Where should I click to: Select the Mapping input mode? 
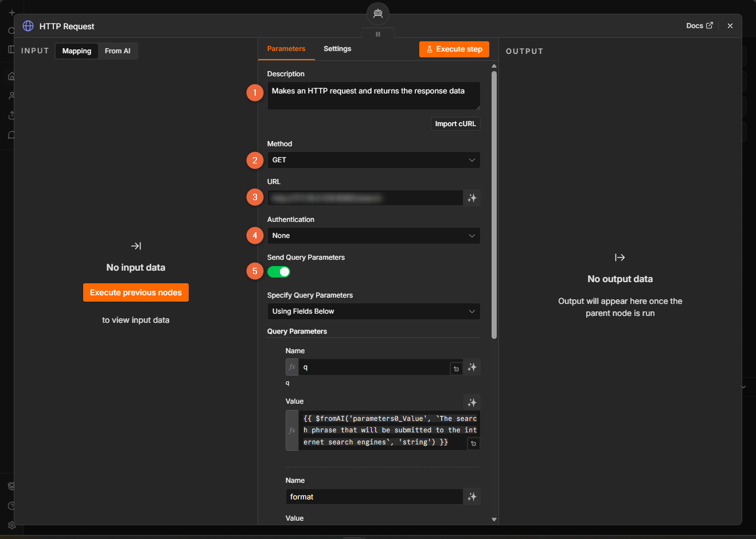(77, 51)
